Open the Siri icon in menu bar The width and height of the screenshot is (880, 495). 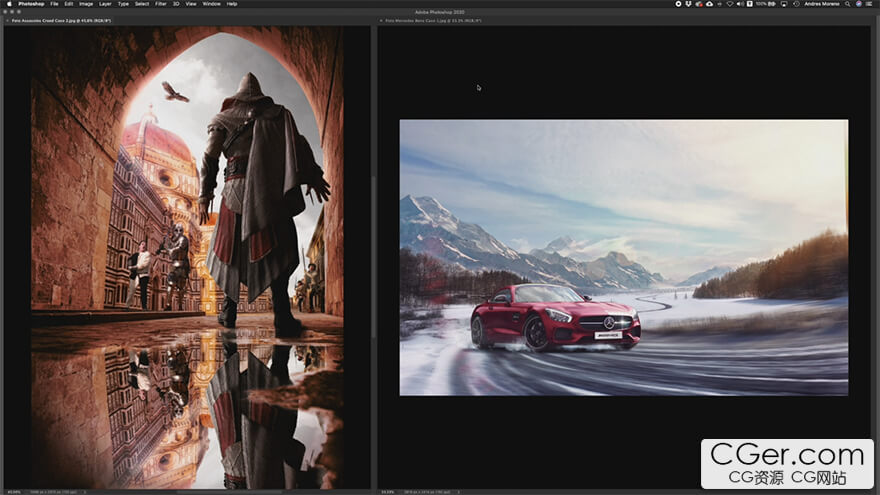point(859,4)
